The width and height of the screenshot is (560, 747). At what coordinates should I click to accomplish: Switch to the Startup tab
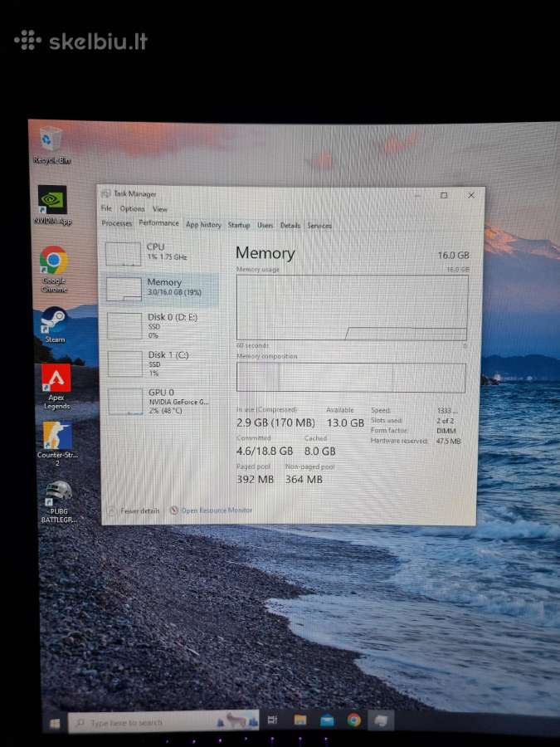point(239,225)
